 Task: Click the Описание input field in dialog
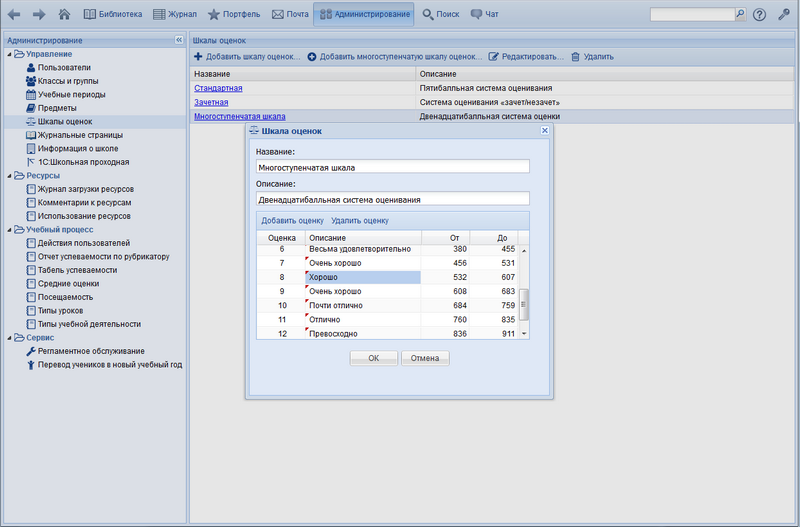pos(392,199)
